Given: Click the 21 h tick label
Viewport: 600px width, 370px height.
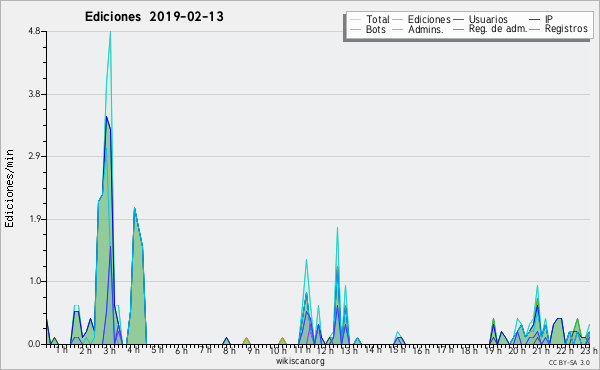Looking at the screenshot, I should pyautogui.click(x=541, y=351).
